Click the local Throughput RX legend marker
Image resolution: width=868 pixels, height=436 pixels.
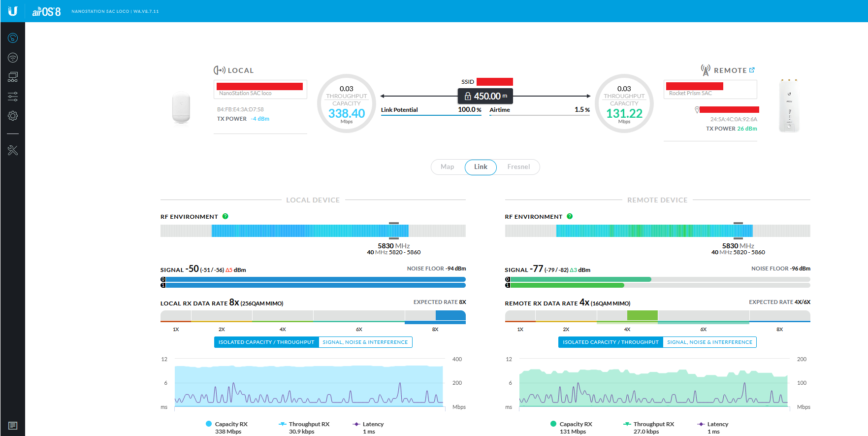click(x=283, y=424)
